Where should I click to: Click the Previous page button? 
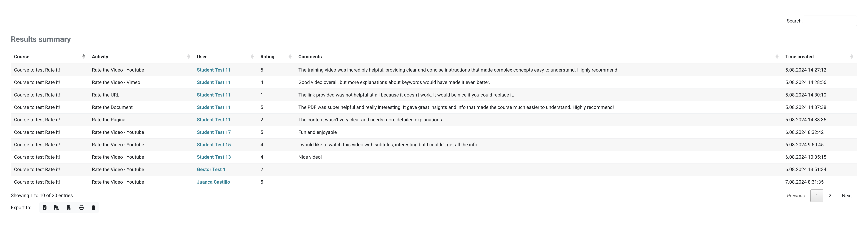[x=796, y=196]
